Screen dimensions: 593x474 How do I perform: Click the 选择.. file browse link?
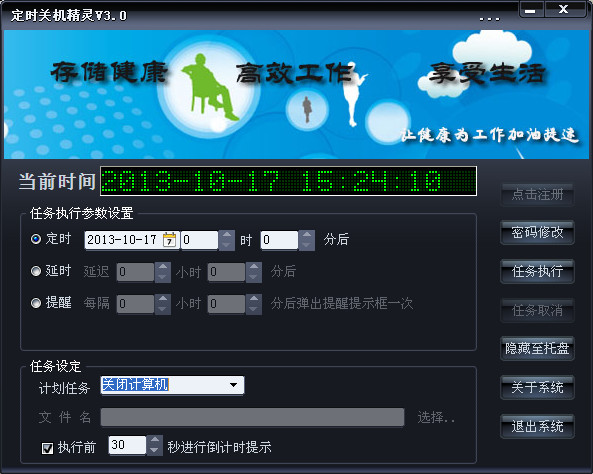tap(436, 418)
